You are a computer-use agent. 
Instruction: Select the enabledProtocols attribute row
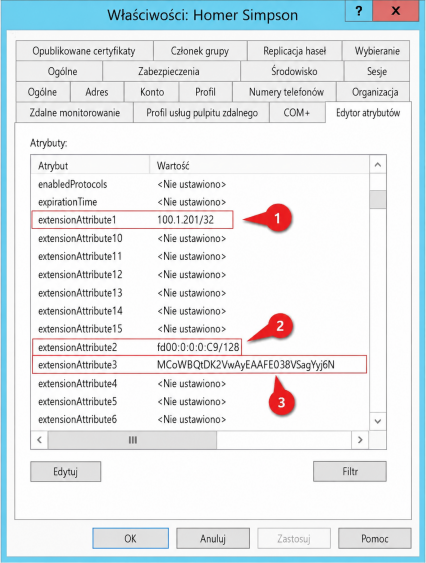click(x=200, y=184)
